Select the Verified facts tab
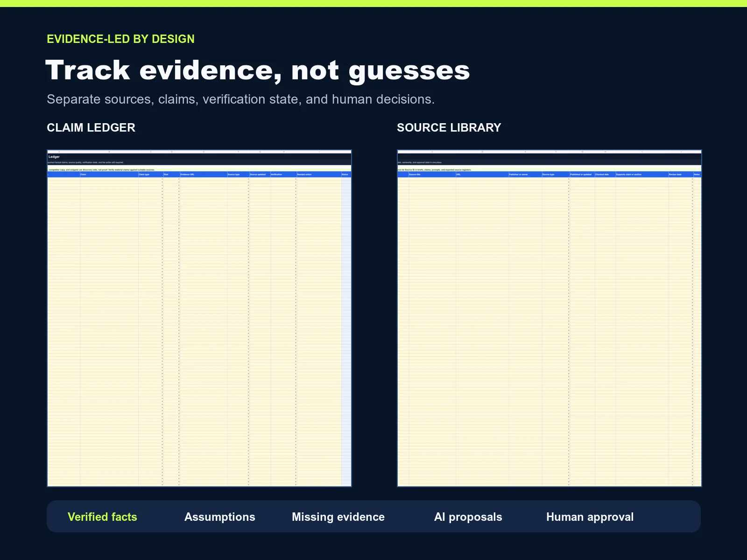 pyautogui.click(x=102, y=517)
